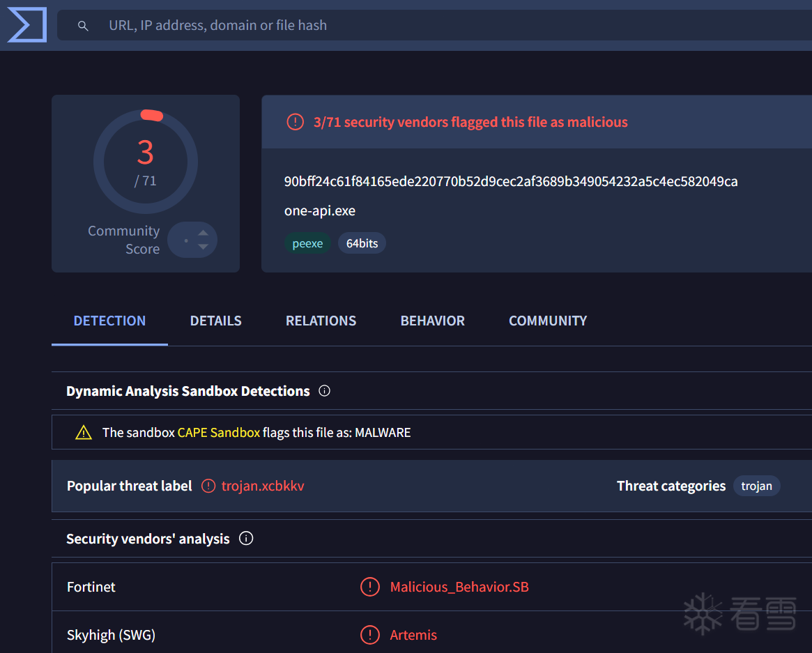Click the 64bits tag

coord(362,243)
